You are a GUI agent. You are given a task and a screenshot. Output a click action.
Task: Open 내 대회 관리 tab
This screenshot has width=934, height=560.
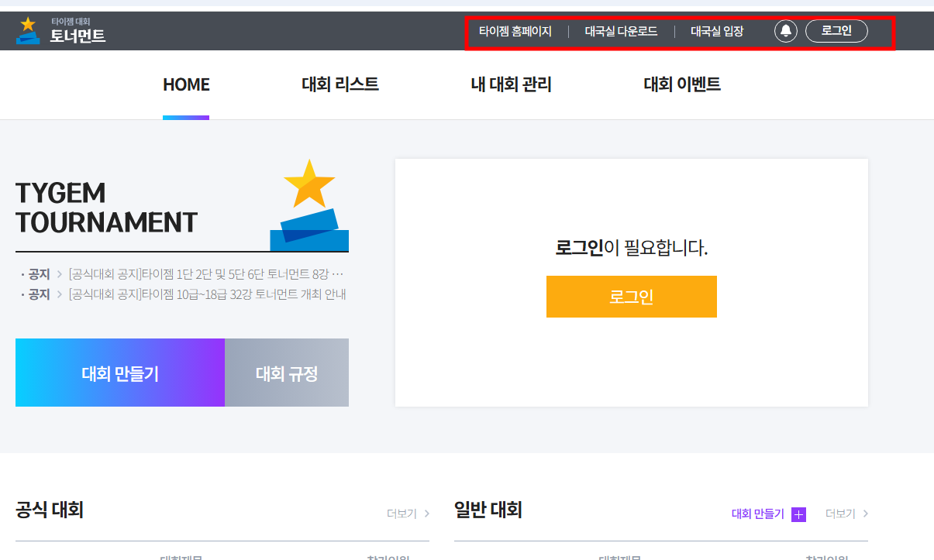point(511,85)
